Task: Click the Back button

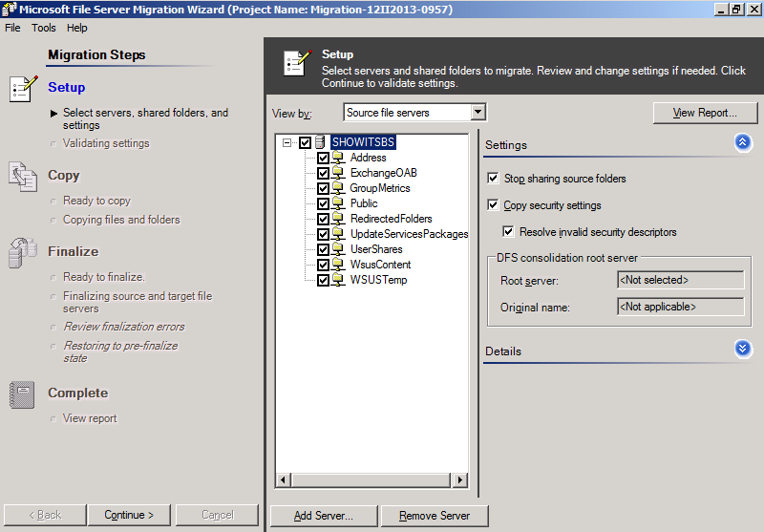Action: (45, 515)
